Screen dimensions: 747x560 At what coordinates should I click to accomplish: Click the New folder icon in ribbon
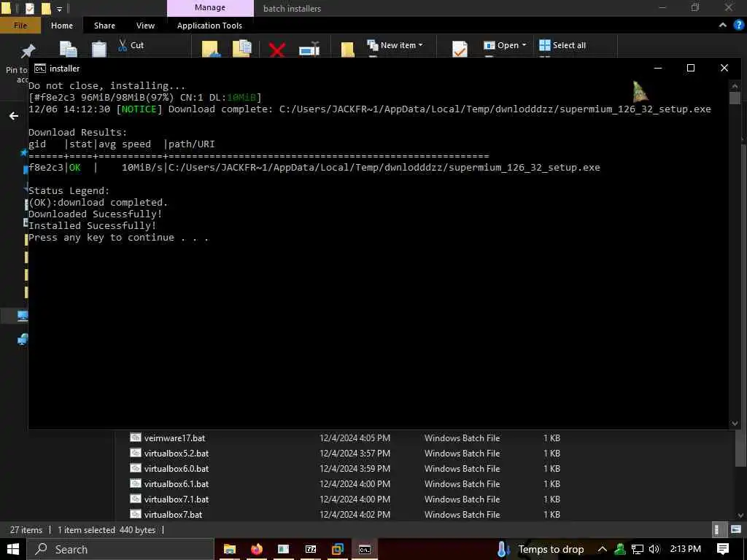(347, 50)
